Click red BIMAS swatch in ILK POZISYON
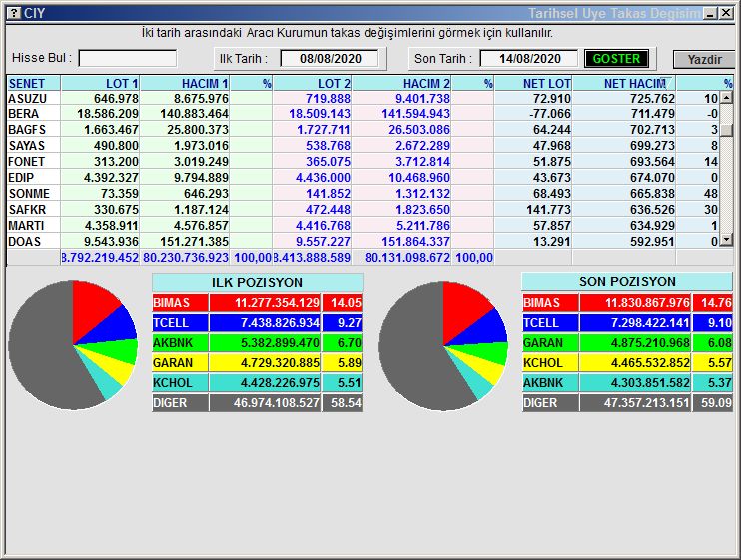Viewport: 741px width, 560px height. pyautogui.click(x=180, y=303)
